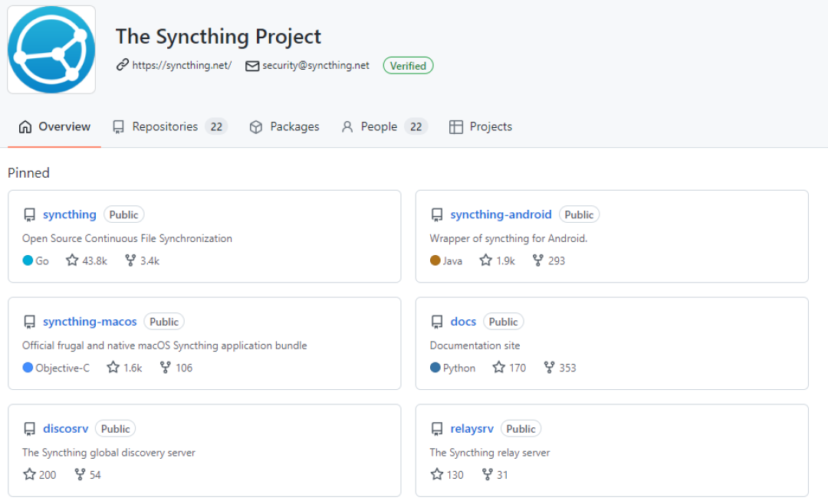828x504 pixels.
Task: Click the fork icon showing 106 forks
Action: [166, 368]
